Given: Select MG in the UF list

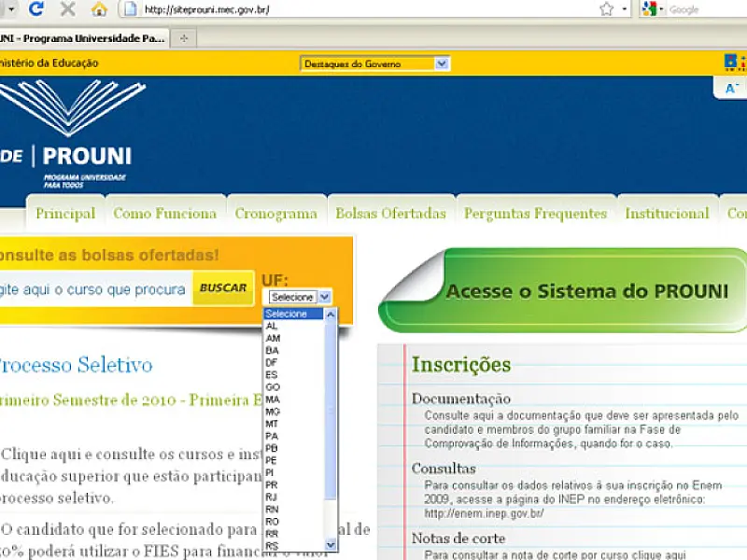Looking at the screenshot, I should pos(294,412).
